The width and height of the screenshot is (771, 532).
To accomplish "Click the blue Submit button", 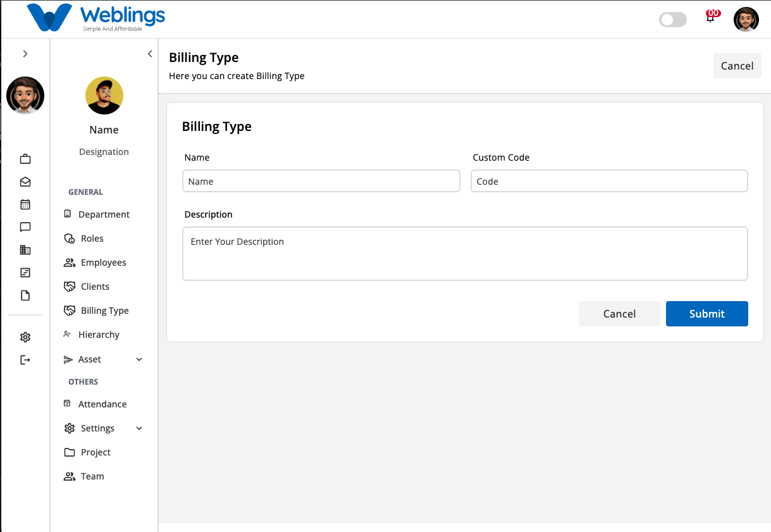I will pyautogui.click(x=707, y=314).
